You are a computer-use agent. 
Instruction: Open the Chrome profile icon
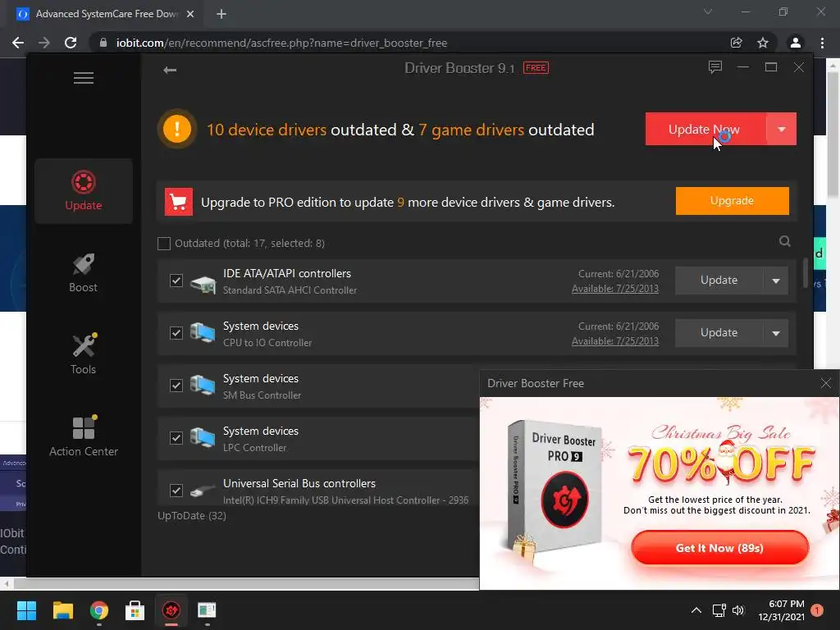click(796, 43)
